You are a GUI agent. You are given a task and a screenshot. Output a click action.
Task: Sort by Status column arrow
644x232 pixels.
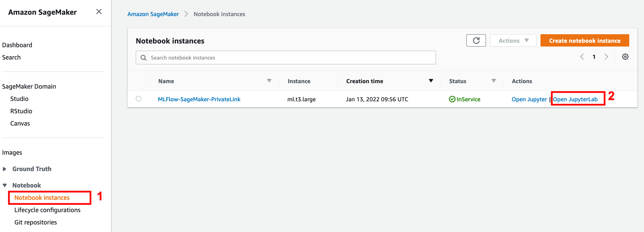pos(494,81)
